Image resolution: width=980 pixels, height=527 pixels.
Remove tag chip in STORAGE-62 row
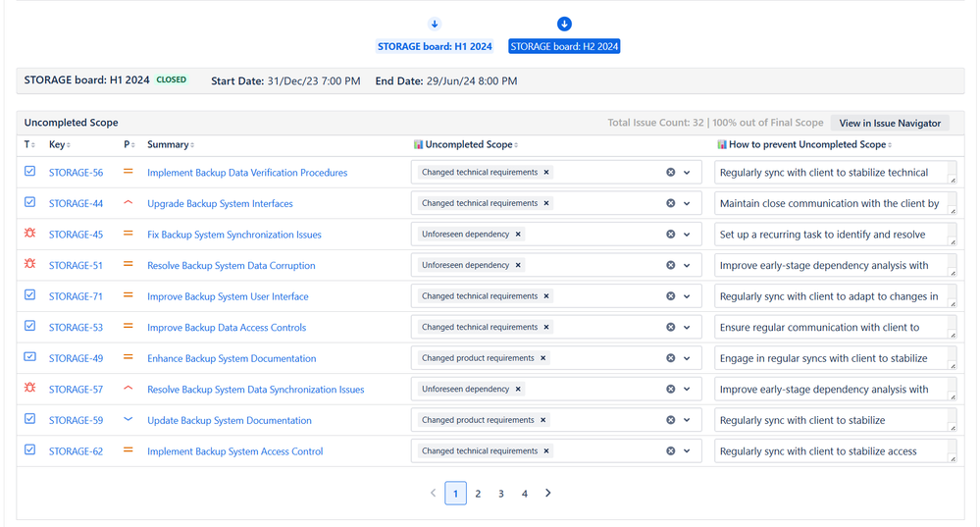click(546, 450)
